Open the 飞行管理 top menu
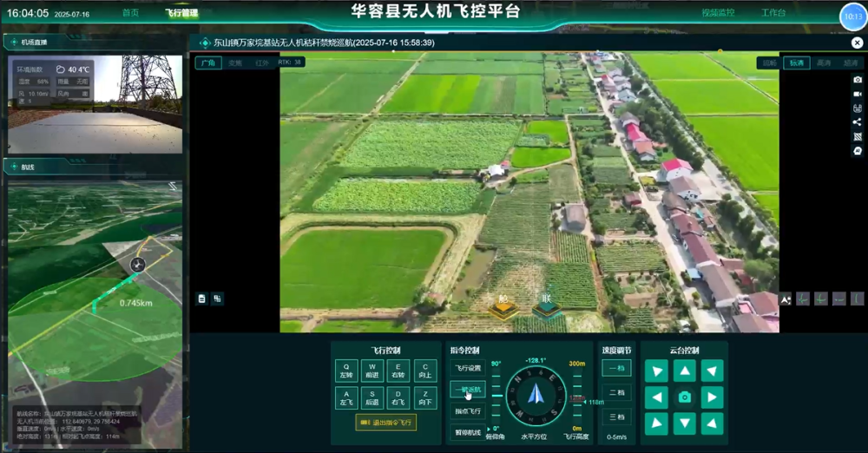 click(x=181, y=13)
